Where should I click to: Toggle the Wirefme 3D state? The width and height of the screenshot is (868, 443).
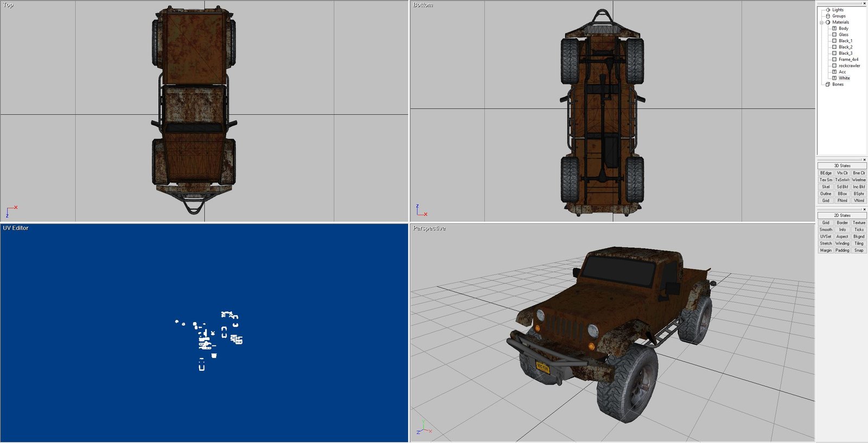(859, 180)
